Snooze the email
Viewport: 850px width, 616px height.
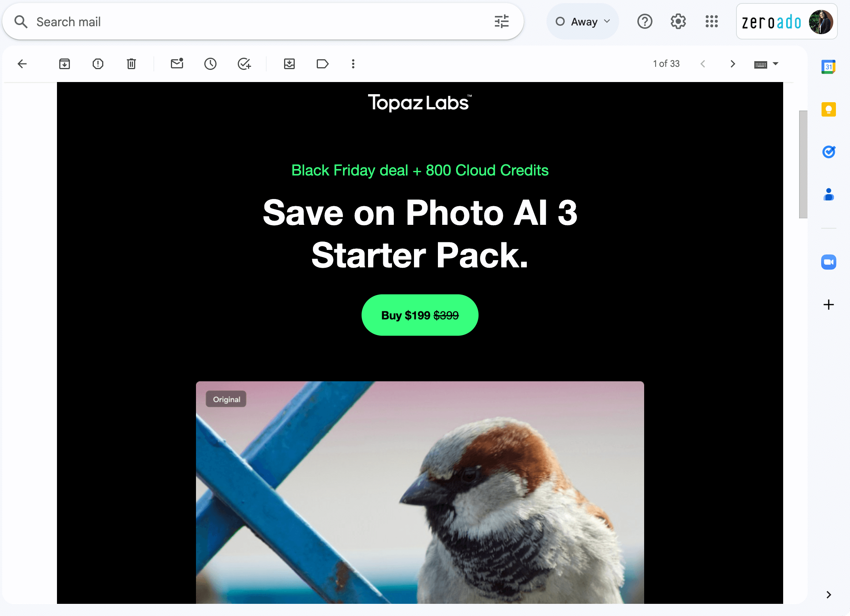pyautogui.click(x=210, y=64)
